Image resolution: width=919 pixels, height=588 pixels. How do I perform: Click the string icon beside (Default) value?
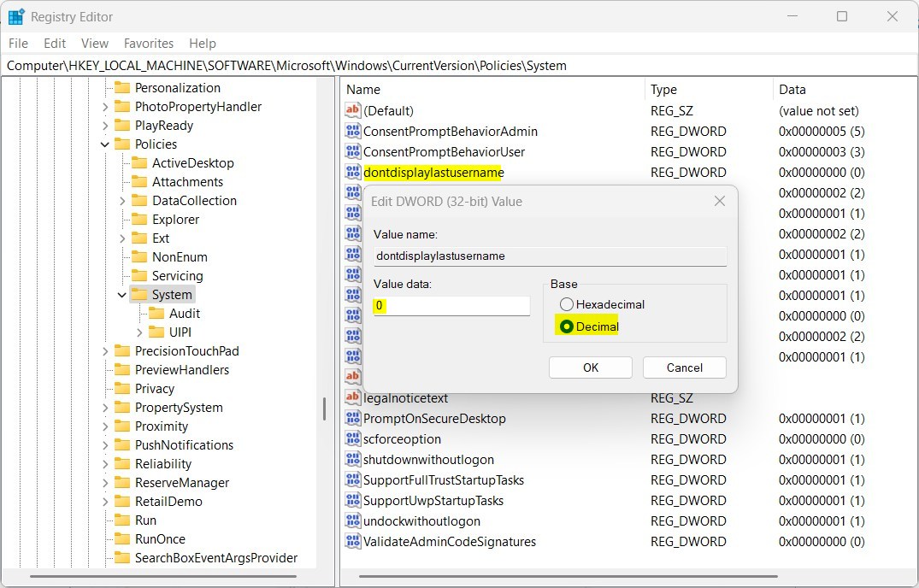(353, 110)
